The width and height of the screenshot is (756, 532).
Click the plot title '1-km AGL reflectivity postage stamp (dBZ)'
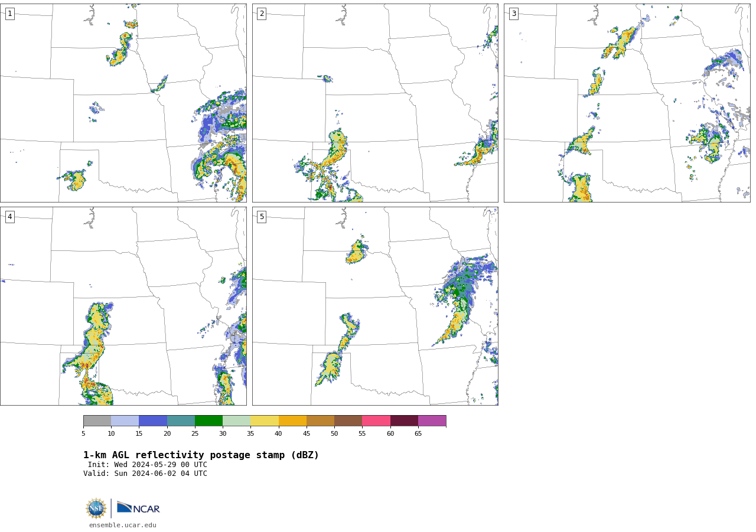pyautogui.click(x=201, y=455)
